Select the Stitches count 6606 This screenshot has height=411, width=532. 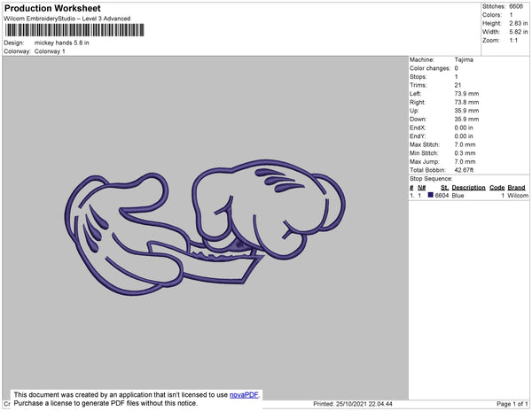point(516,6)
